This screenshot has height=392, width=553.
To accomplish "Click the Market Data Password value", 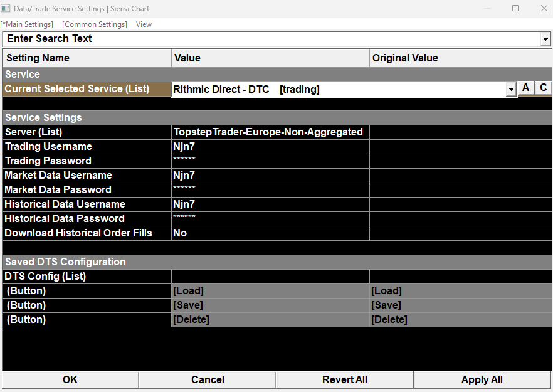I will [270, 190].
